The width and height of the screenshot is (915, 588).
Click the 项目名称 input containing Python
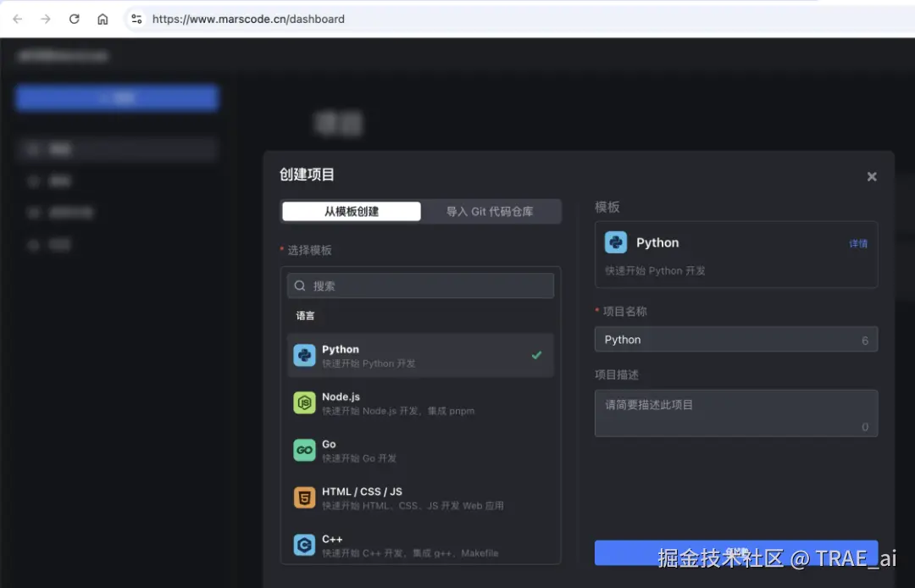[x=736, y=339]
